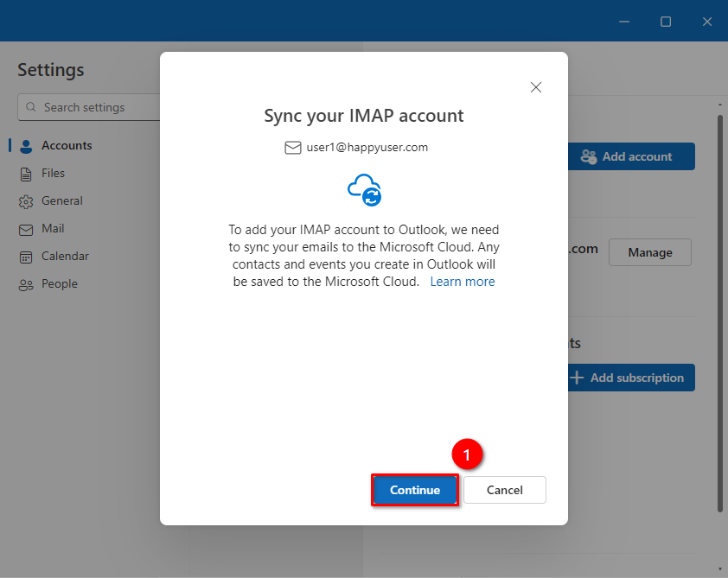Image resolution: width=728 pixels, height=578 pixels.
Task: Select the user1@happyuser.com email text
Action: [x=367, y=148]
